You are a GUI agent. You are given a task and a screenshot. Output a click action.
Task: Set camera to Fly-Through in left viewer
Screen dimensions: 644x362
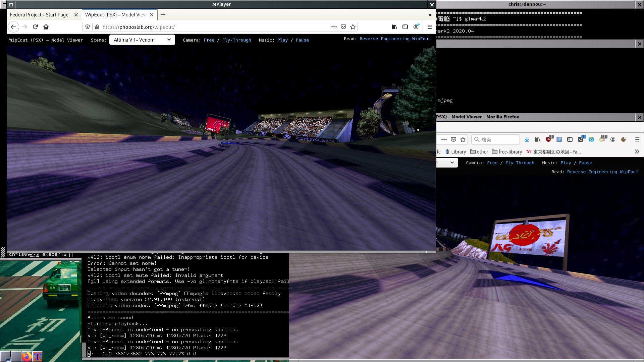pos(236,40)
